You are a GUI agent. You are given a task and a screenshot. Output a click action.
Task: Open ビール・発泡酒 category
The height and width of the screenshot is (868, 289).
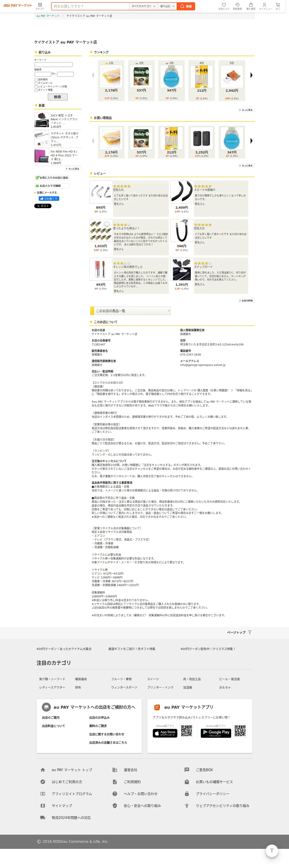pos(229,679)
